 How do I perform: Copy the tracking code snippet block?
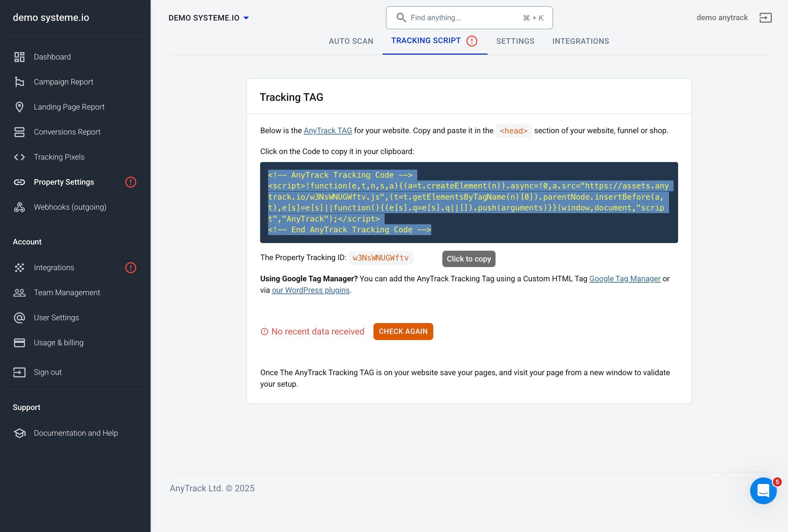click(469, 202)
